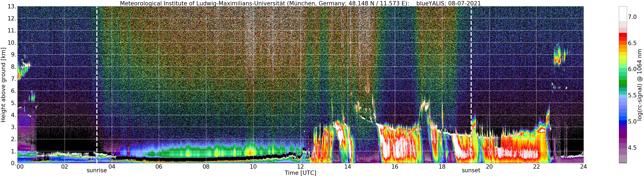Viewport: 644px width, 177px height.
Task: Click the colorbar tick value '5.5'
Action: (x=632, y=95)
